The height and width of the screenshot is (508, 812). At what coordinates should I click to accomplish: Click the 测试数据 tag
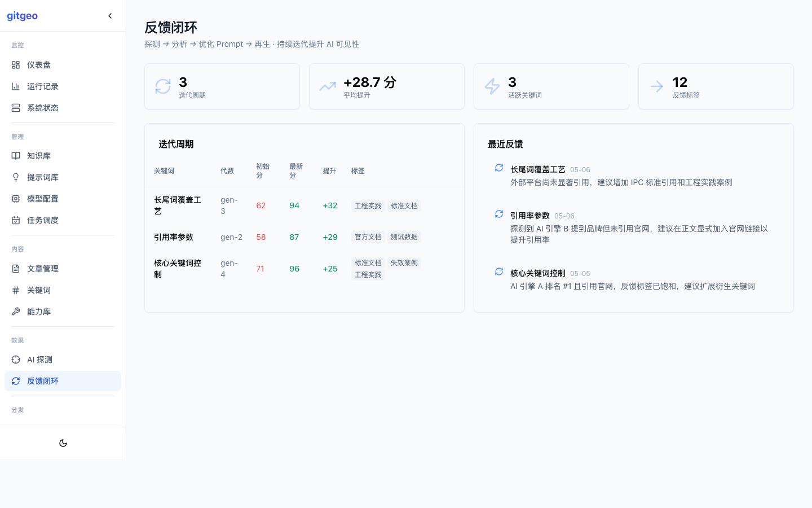click(x=404, y=237)
